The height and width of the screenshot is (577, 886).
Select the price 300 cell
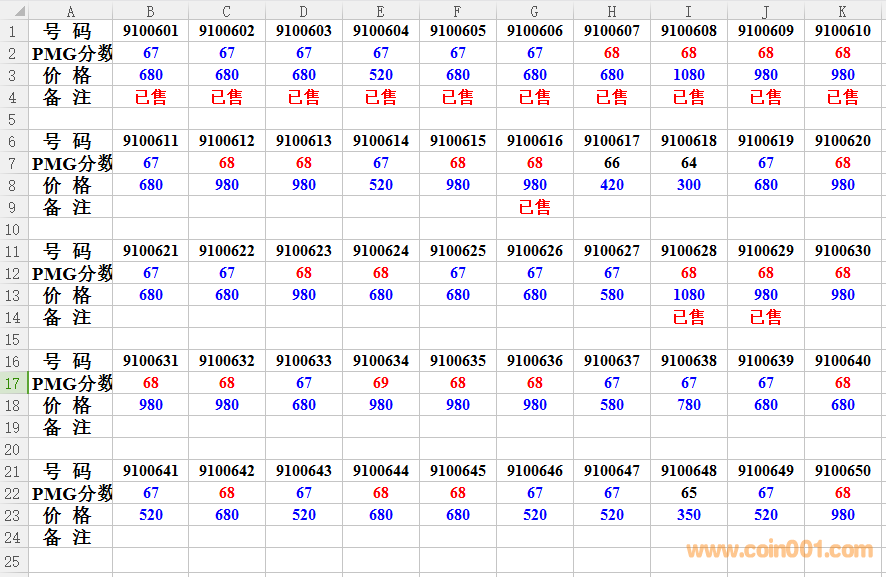pos(689,185)
